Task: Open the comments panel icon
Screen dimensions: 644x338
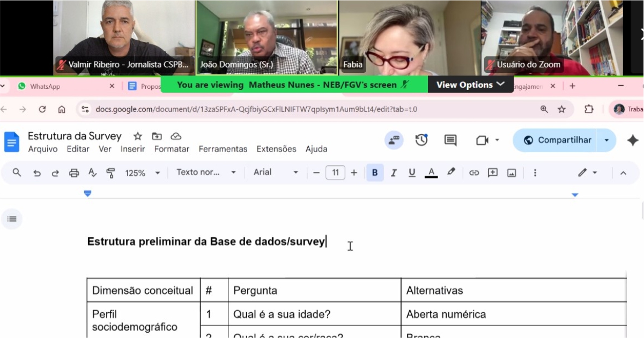Action: click(450, 140)
